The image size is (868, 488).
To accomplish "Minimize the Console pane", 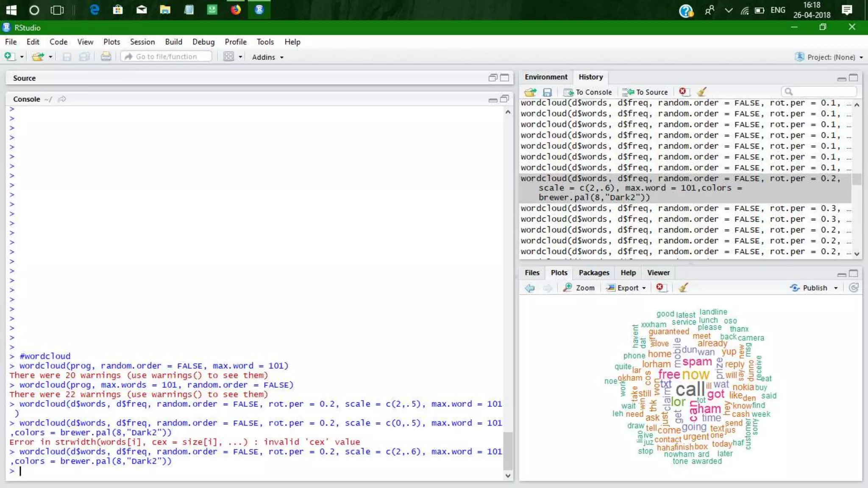I will (x=492, y=100).
